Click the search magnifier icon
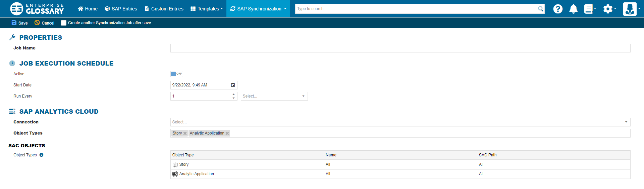644x189 pixels. (x=540, y=9)
